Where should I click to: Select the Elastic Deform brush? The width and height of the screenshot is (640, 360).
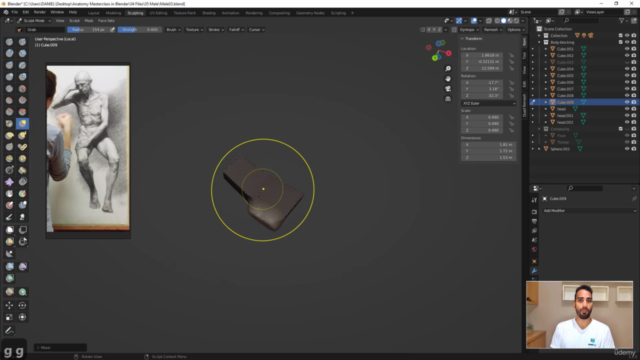click(9, 135)
